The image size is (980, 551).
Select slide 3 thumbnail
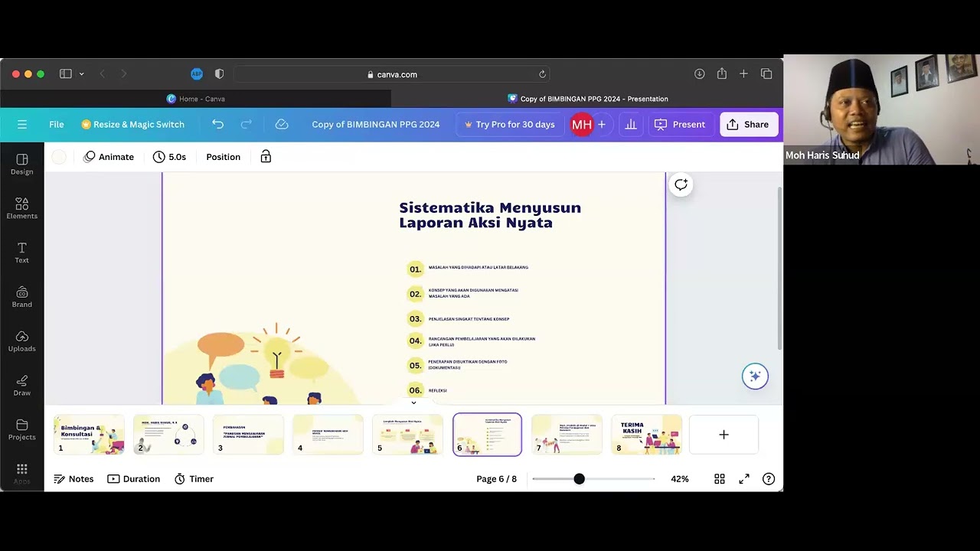coord(248,435)
